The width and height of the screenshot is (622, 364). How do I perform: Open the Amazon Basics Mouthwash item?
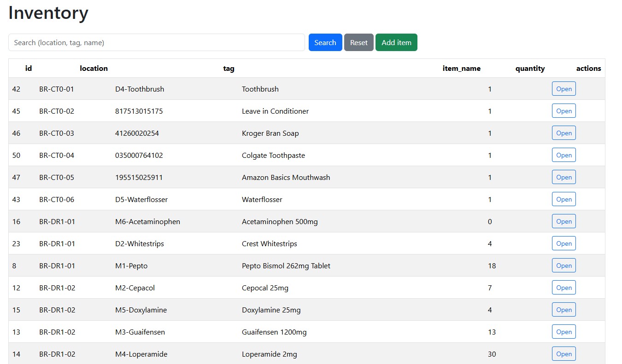point(563,177)
